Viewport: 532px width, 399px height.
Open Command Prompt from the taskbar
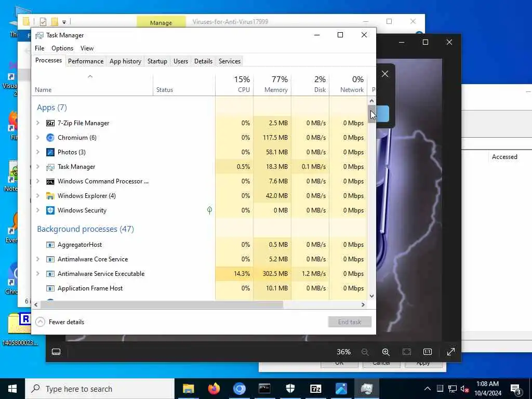pyautogui.click(x=264, y=389)
